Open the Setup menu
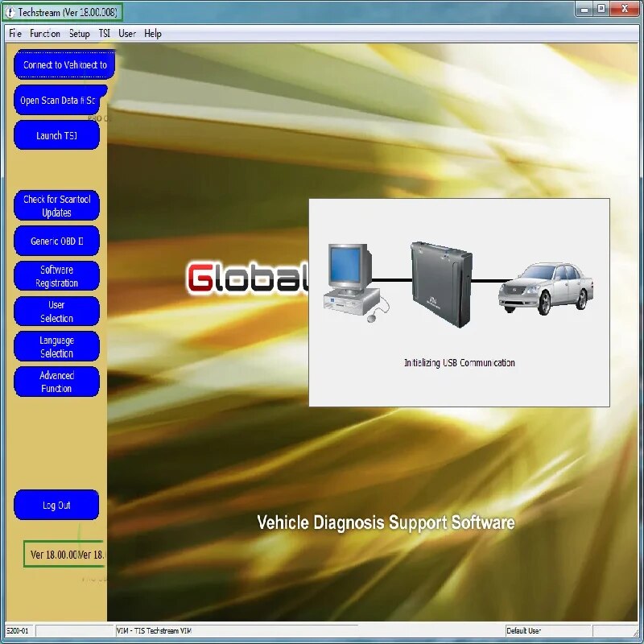This screenshot has width=644, height=644. [79, 34]
